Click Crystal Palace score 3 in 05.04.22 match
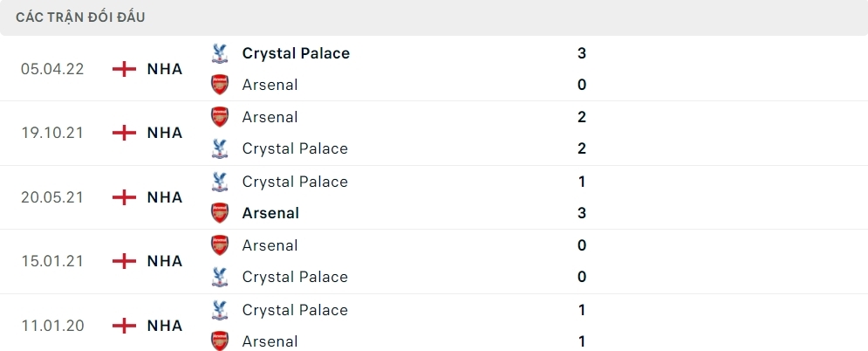This screenshot has height=351, width=868. coord(582,53)
